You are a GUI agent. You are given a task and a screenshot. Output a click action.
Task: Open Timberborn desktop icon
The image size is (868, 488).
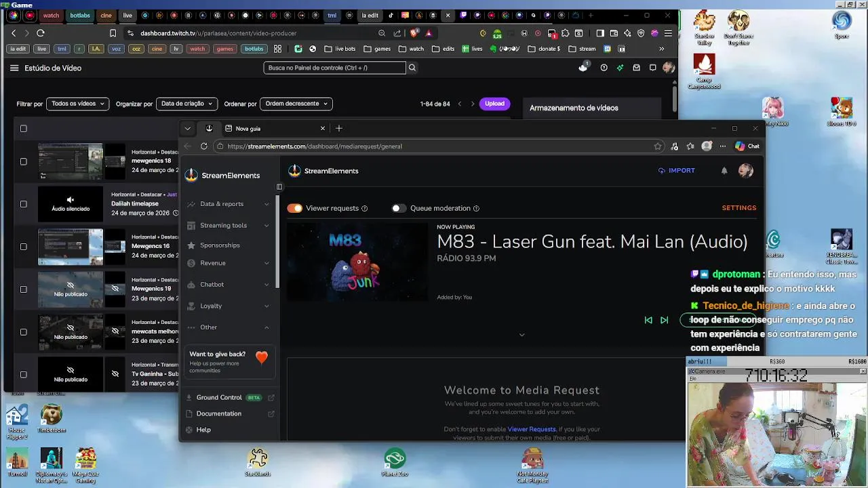click(51, 419)
